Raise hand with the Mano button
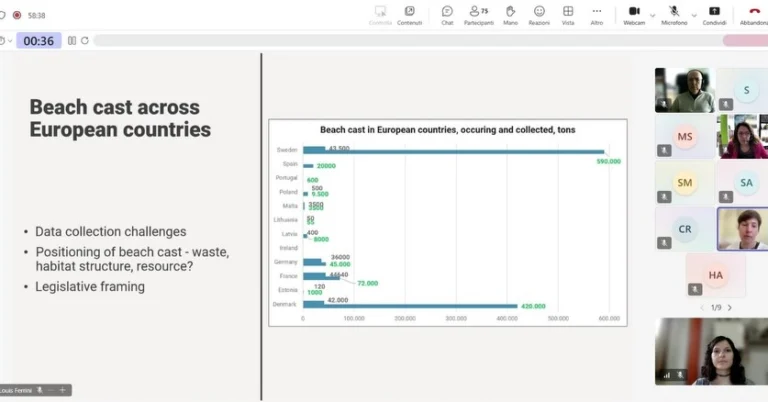Image resolution: width=768 pixels, height=402 pixels. [x=510, y=14]
